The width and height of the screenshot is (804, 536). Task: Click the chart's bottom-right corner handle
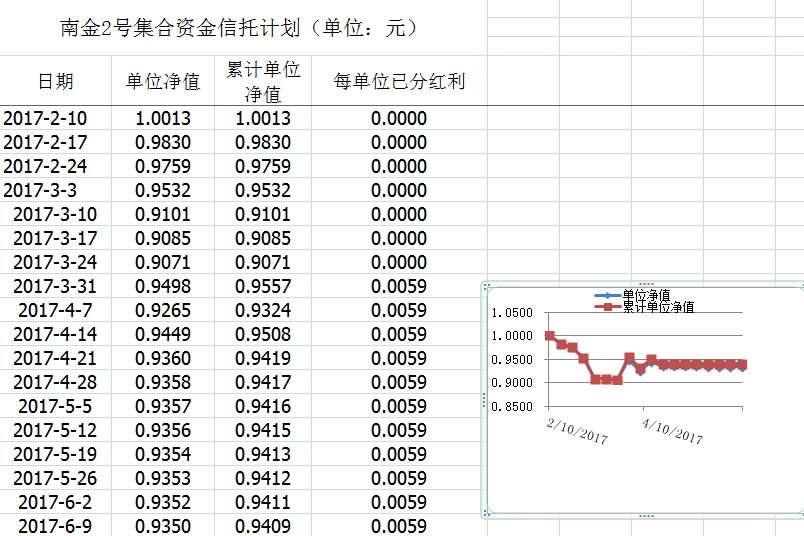coord(800,515)
